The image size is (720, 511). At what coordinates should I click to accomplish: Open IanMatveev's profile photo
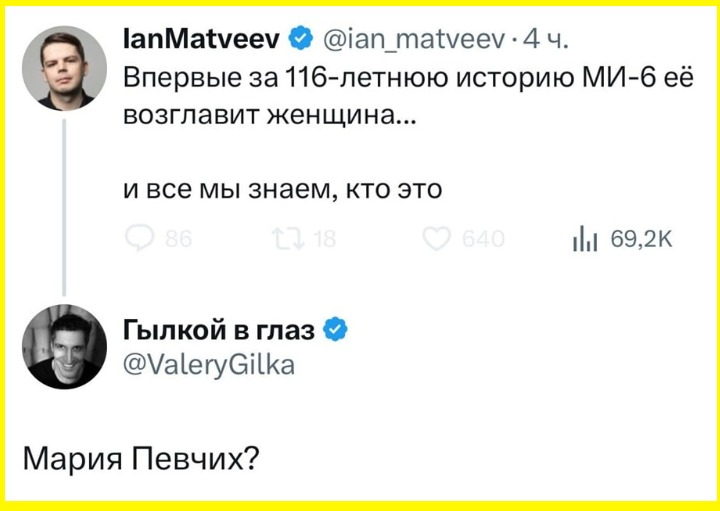click(x=64, y=68)
